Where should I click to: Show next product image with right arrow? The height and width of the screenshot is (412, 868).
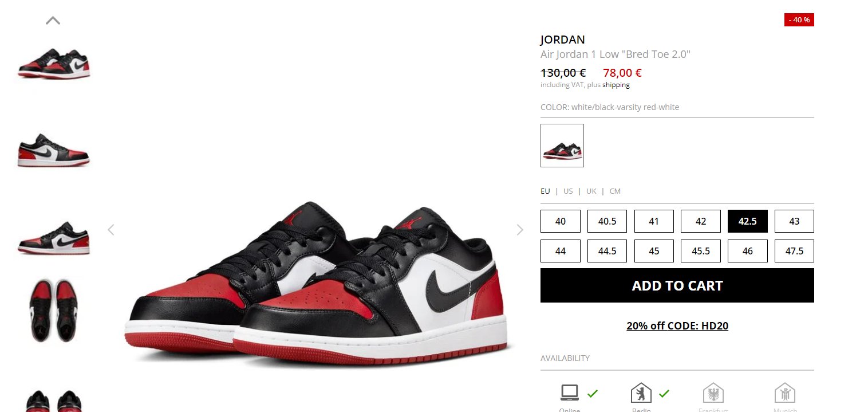click(x=520, y=230)
